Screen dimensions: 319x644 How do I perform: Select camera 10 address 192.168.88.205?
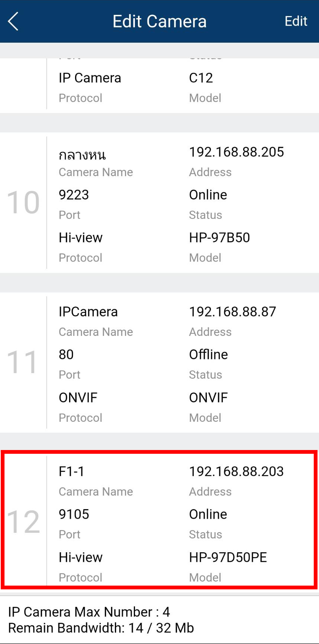[236, 152]
